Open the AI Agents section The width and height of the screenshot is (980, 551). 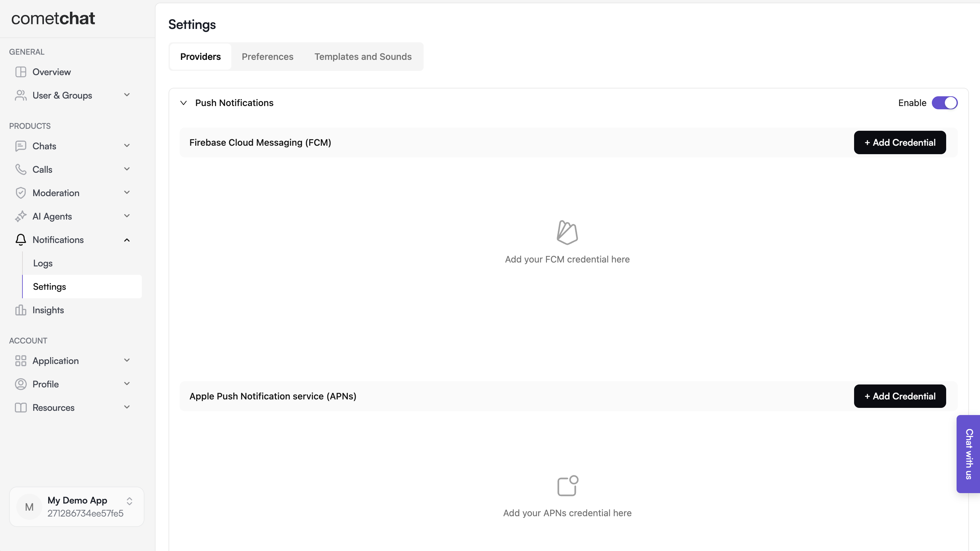coord(52,216)
